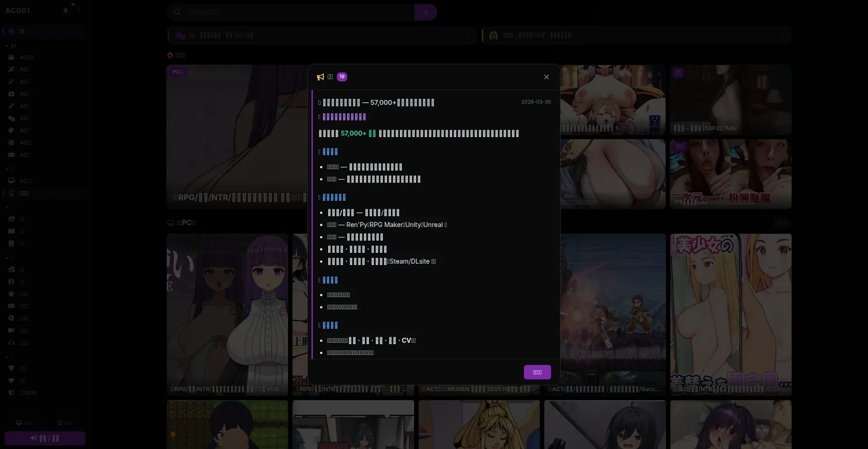The image size is (868, 449).
Task: Open the AI paintbrush item in the sidebar
Action: (45, 106)
